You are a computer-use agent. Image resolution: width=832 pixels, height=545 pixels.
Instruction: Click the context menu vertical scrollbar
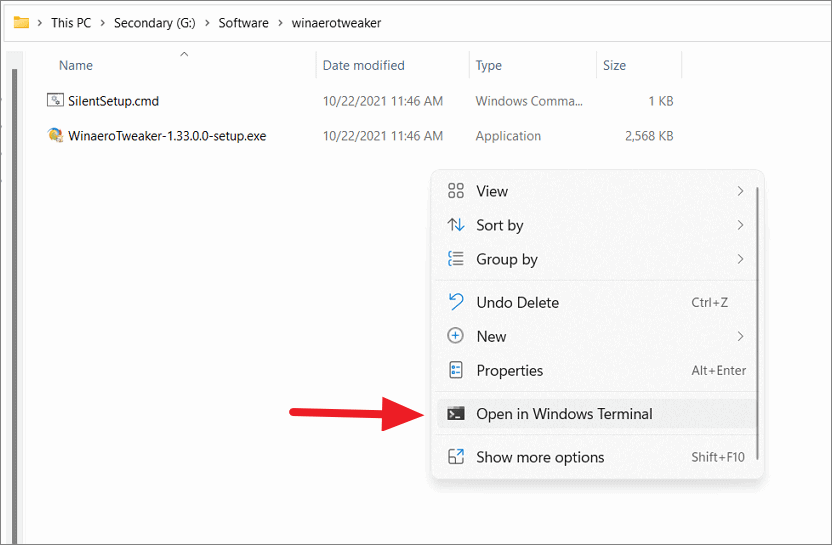point(758,324)
